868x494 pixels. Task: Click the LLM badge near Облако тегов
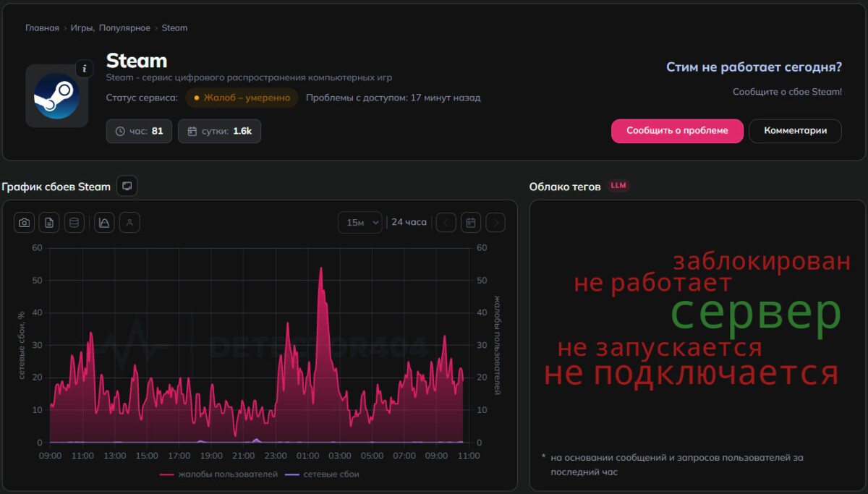[x=618, y=186]
